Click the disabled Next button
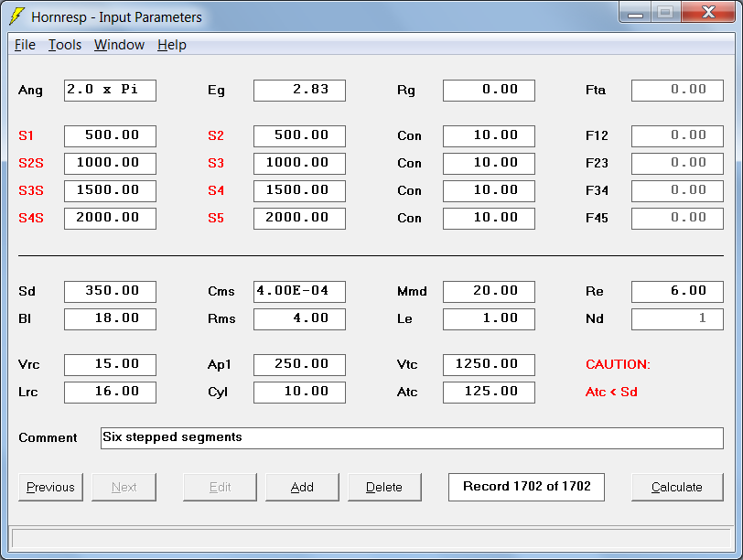 [x=124, y=487]
